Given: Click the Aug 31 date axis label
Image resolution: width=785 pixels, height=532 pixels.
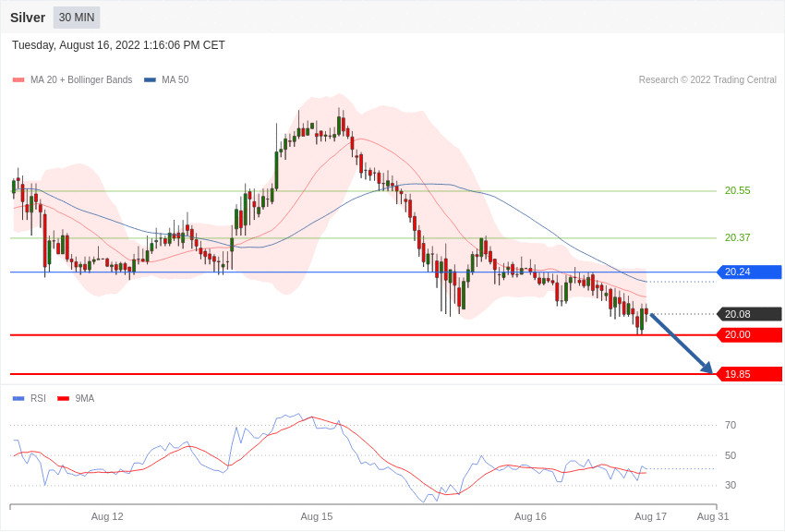Looking at the screenshot, I should tap(713, 516).
